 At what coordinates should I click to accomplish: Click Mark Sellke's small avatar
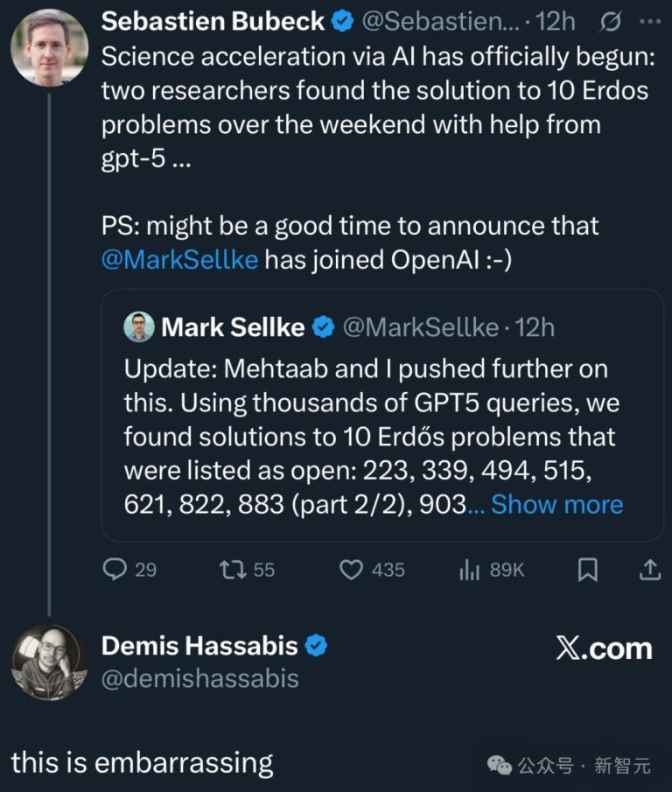coord(138,327)
